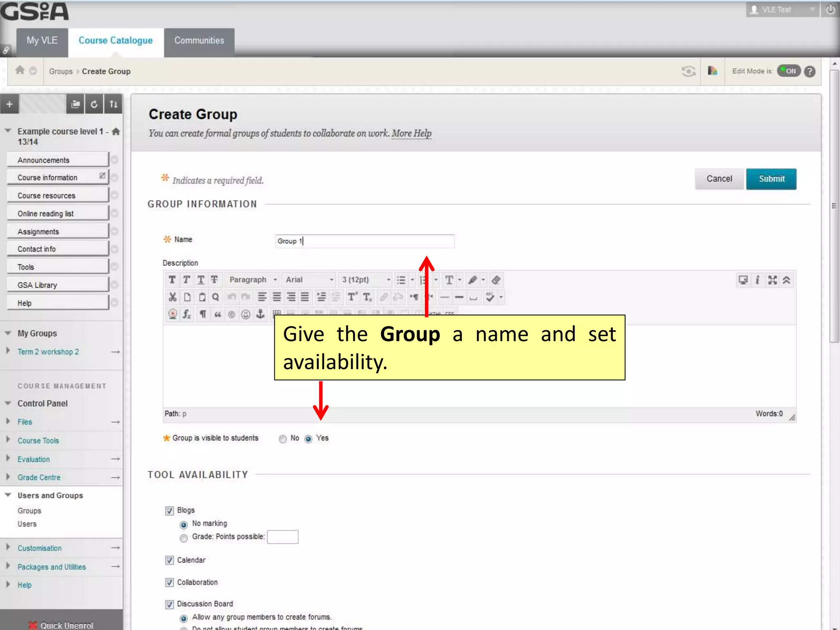Click the eraser remove formatting icon

496,280
